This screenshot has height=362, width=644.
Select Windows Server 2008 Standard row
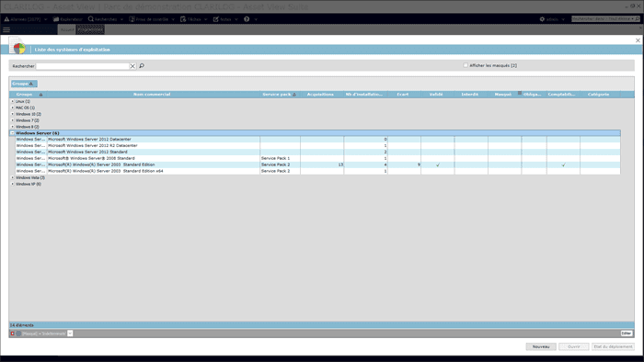[x=317, y=158]
